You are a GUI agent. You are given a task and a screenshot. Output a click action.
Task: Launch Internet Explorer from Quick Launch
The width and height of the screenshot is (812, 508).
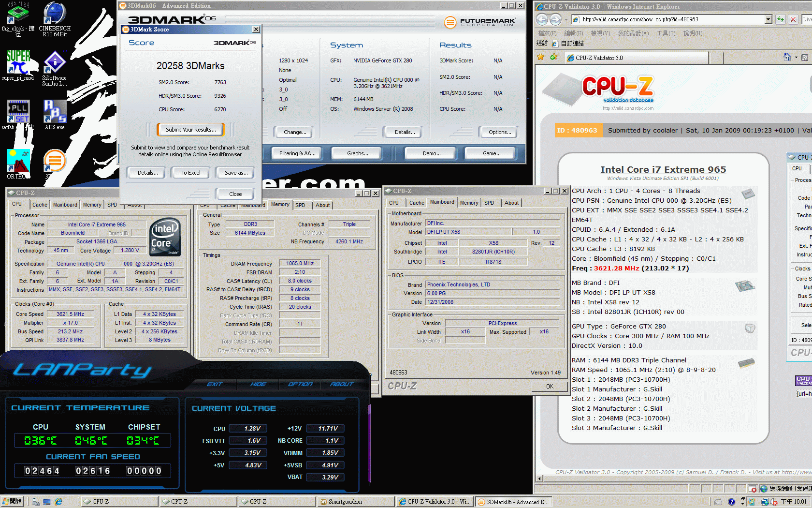point(58,502)
